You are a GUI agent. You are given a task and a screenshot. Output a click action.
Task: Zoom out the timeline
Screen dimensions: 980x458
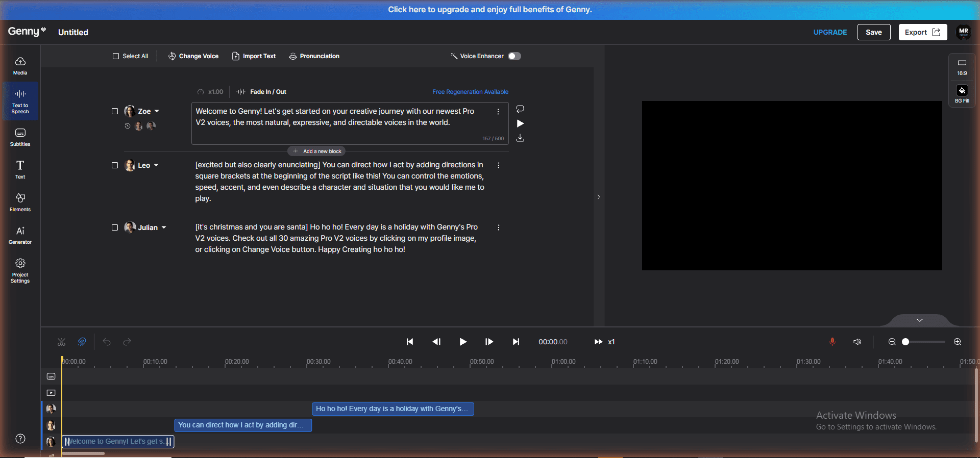(892, 342)
